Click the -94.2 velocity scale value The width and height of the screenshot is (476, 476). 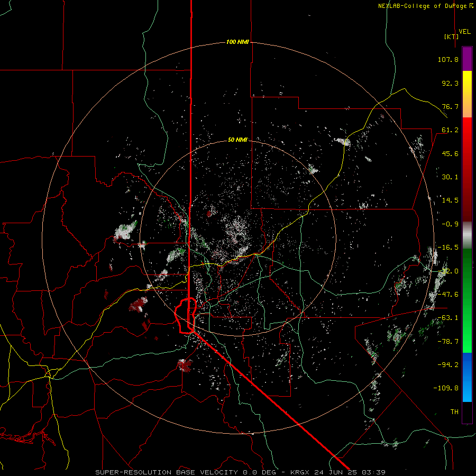click(448, 364)
